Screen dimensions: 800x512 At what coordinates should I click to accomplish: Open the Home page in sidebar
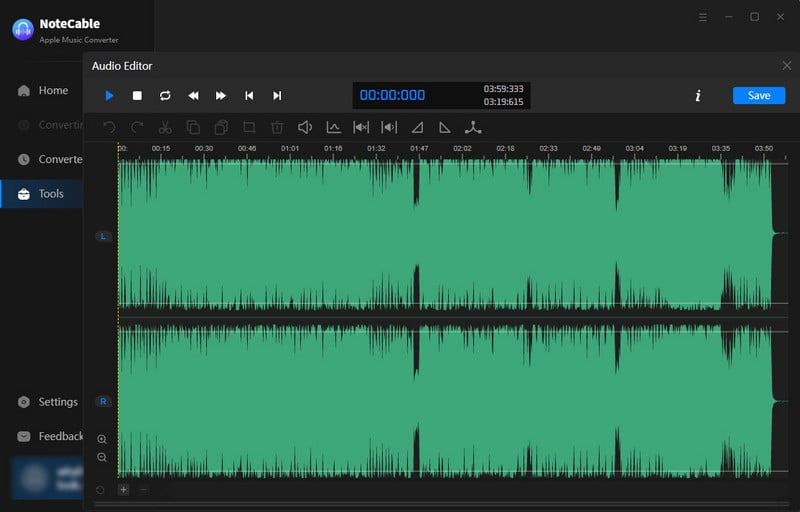click(42, 90)
